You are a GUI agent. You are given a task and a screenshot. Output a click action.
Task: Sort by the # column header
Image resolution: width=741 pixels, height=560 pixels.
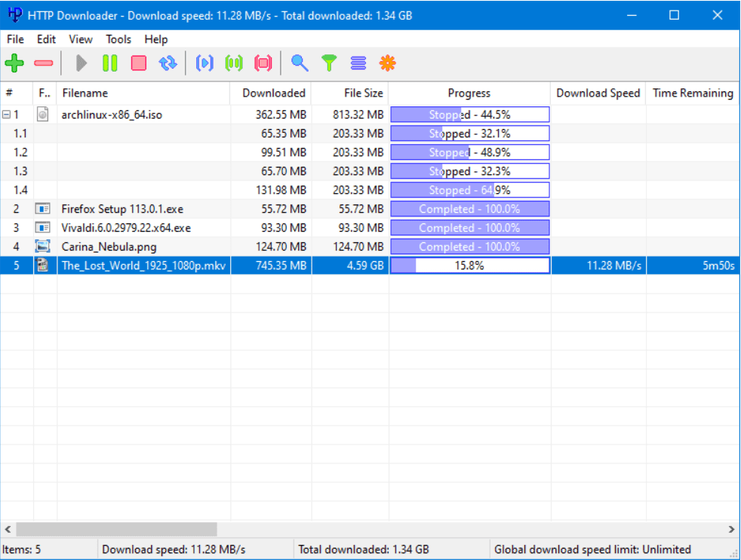17,93
